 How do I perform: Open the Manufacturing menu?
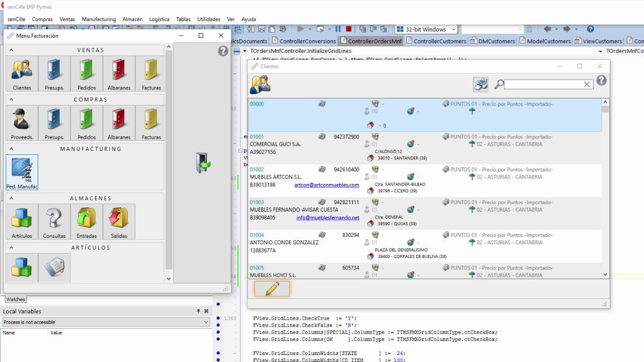[99, 19]
